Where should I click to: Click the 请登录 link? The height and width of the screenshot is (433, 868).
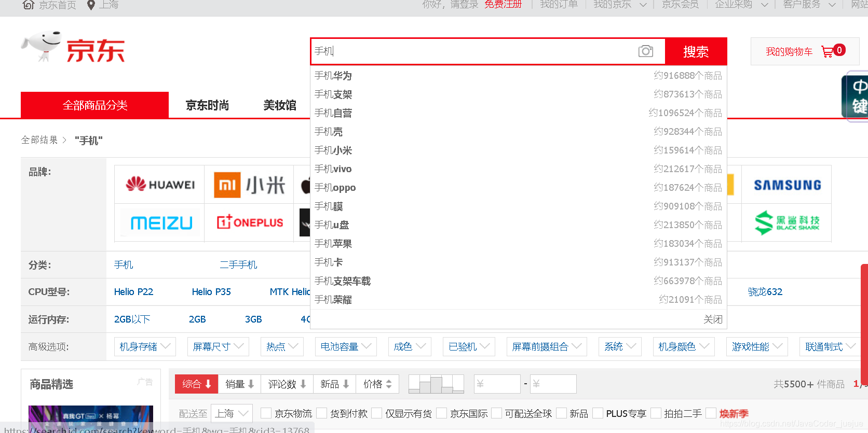pyautogui.click(x=464, y=5)
